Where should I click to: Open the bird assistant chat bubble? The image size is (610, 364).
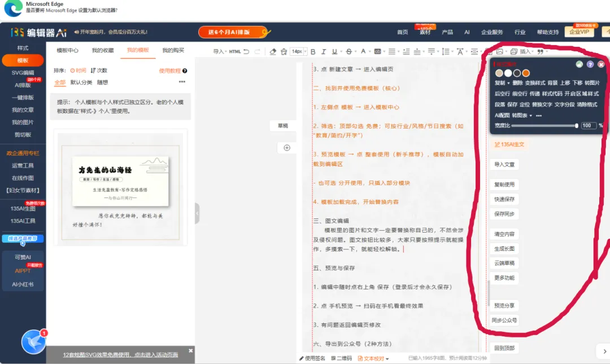tap(33, 342)
